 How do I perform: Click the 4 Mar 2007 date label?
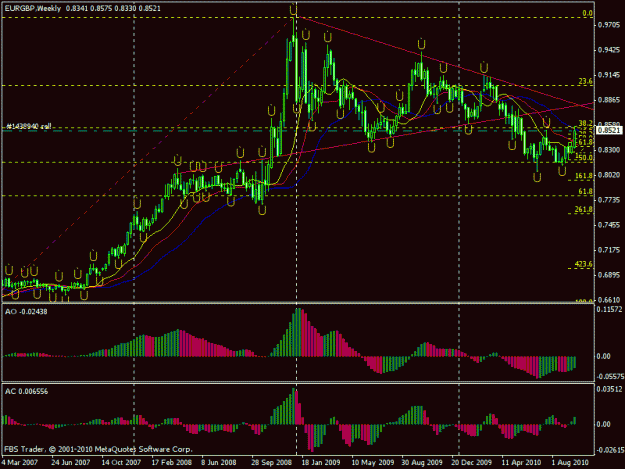point(20,463)
